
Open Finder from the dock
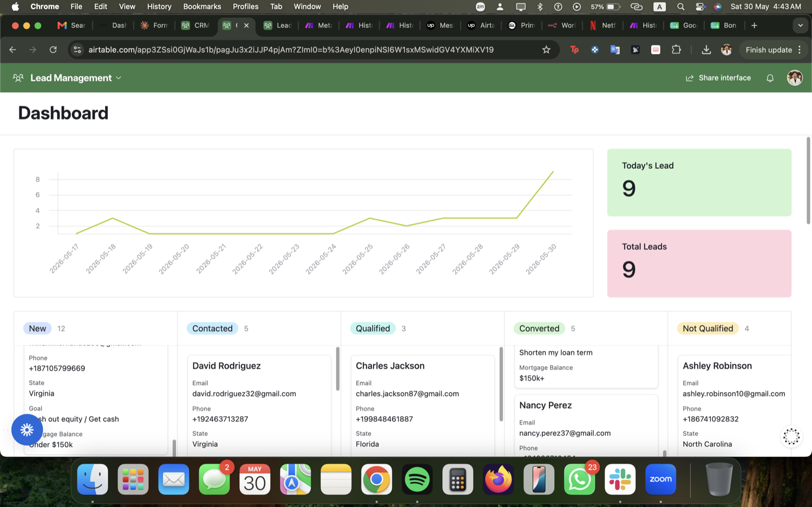click(x=93, y=479)
